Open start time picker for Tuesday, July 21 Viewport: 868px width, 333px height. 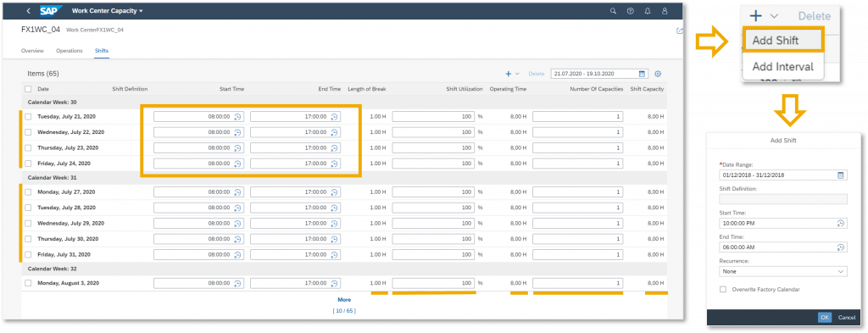[237, 117]
